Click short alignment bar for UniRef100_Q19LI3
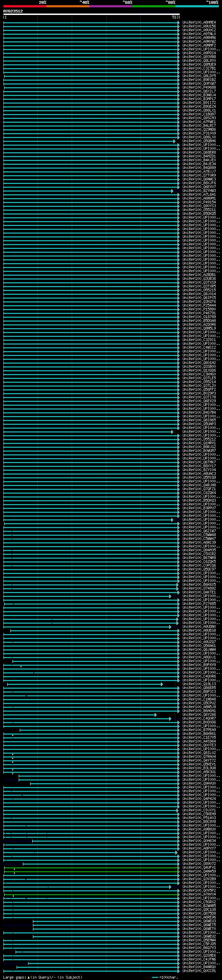This screenshot has width=222, height=980. point(85,684)
